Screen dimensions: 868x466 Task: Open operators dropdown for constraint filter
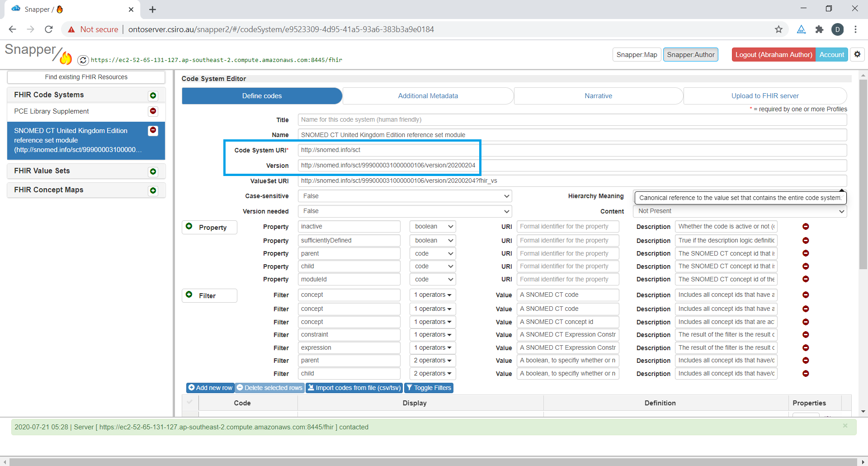(x=433, y=334)
